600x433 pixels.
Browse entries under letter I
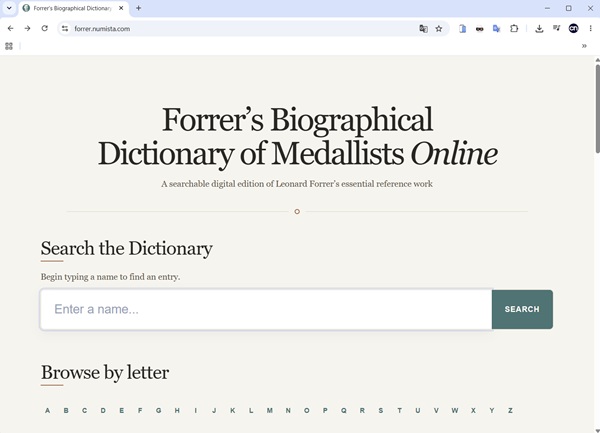[196, 410]
